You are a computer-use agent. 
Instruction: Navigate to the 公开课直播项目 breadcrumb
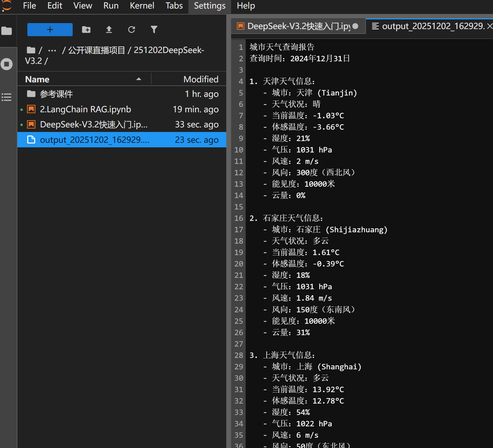click(97, 50)
